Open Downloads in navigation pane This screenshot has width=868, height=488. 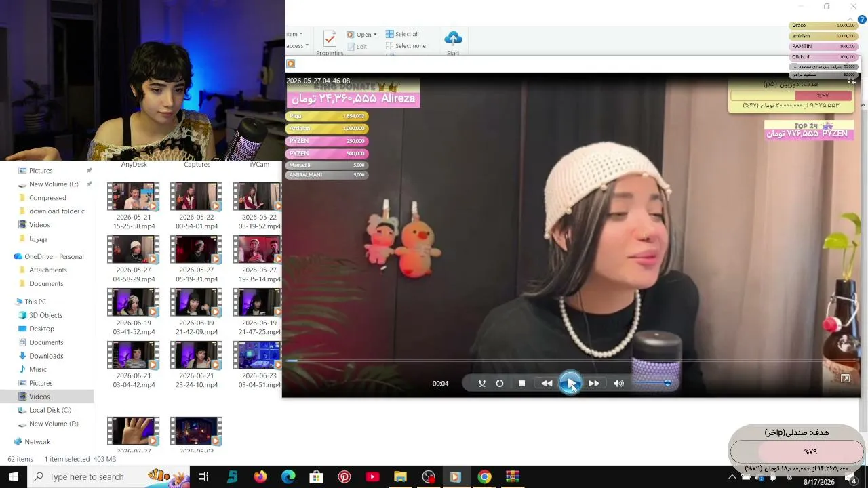pyautogui.click(x=46, y=356)
